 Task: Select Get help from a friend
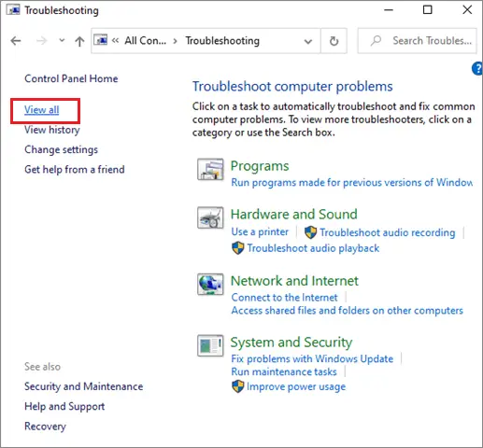point(75,170)
